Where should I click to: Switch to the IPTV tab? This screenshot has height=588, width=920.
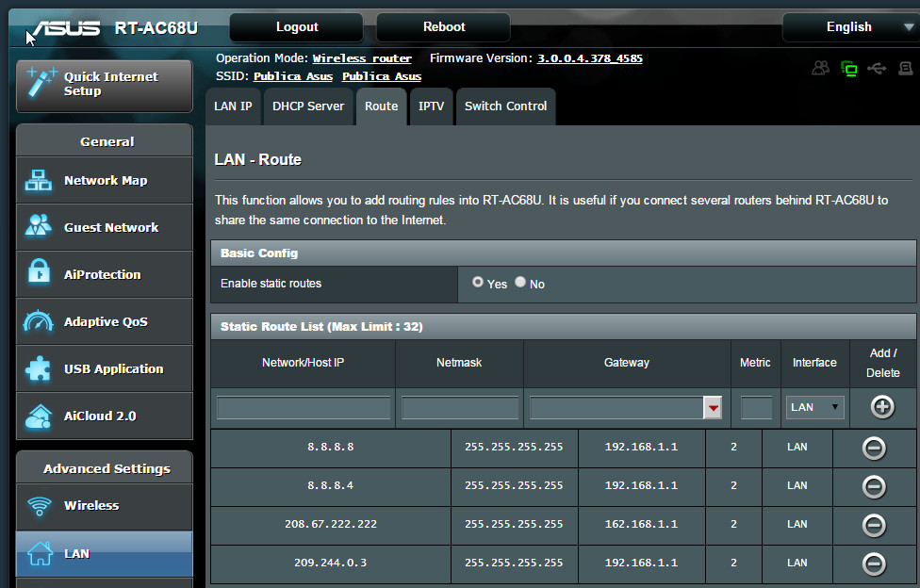pos(431,106)
